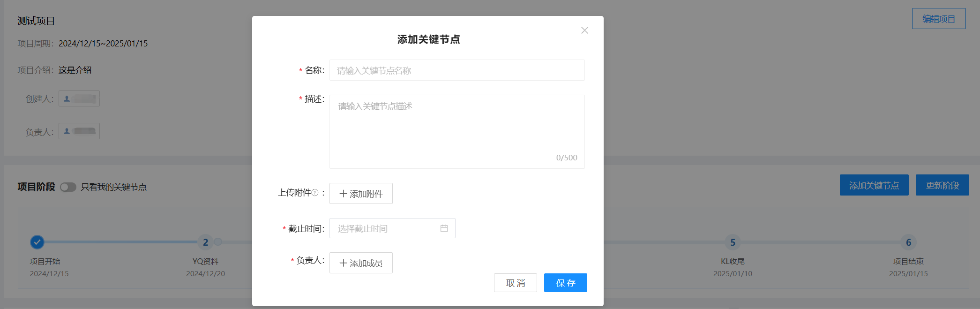Select stage 6 项目结束 node
The image size is (980, 309).
tap(908, 242)
